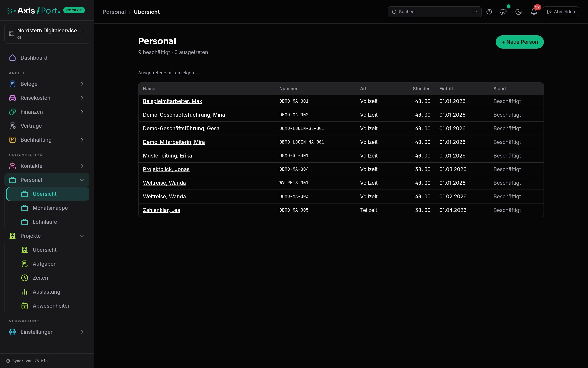Click the Axis/Port logo icon

pyautogui.click(x=11, y=11)
